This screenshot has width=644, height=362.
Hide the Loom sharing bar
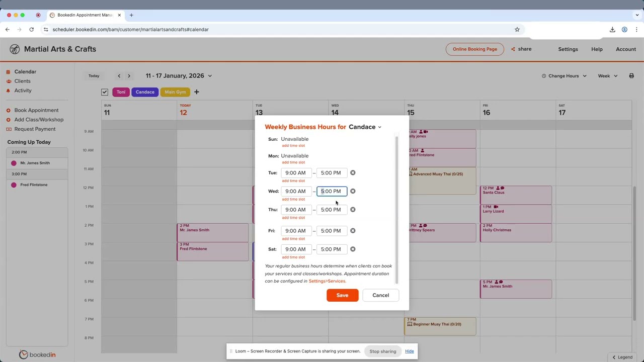coord(410,351)
